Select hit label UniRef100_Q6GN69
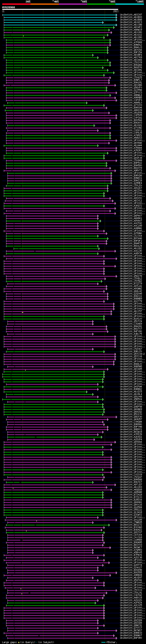The width and height of the screenshot is (146, 644). [131, 409]
